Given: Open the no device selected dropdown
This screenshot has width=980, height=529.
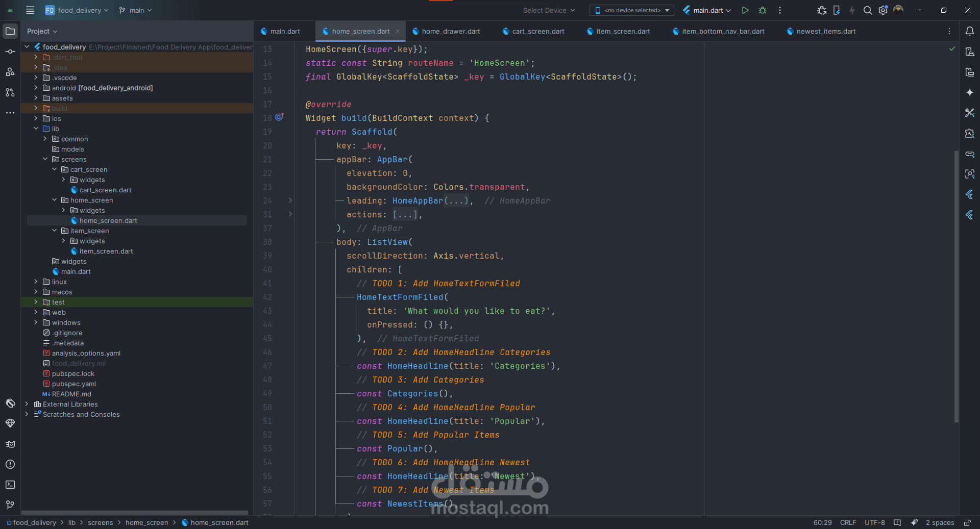Looking at the screenshot, I should coord(632,10).
